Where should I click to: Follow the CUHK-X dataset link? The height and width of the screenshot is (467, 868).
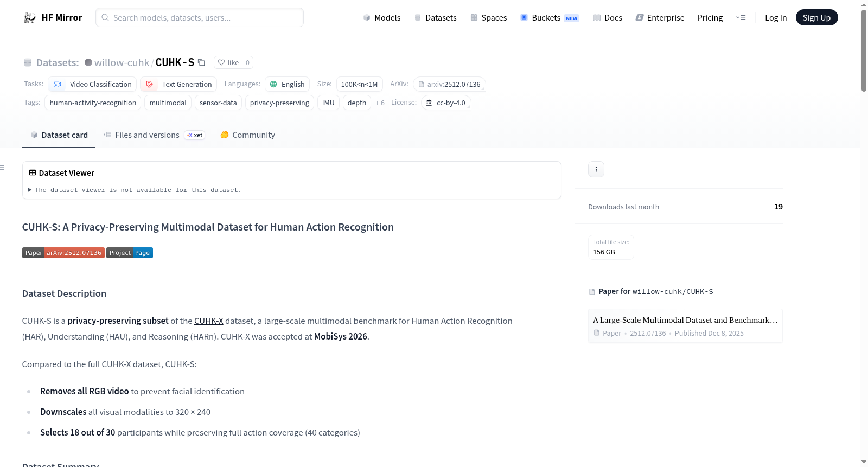coord(209,321)
